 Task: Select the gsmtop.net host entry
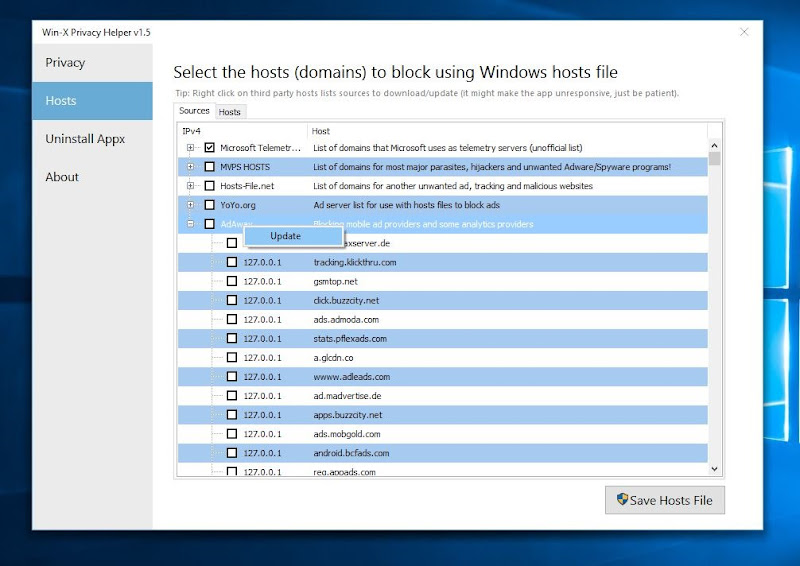pos(335,281)
